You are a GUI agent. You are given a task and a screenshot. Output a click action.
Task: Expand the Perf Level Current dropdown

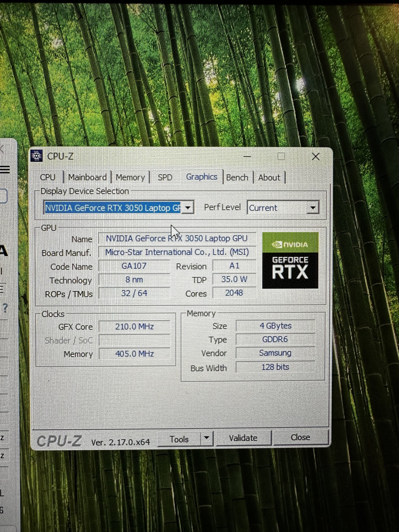pos(313,208)
